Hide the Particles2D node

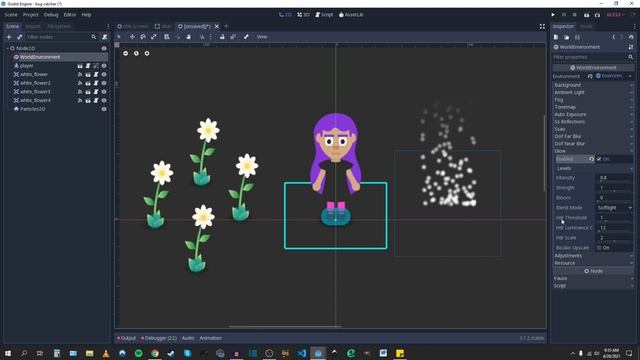coord(104,109)
